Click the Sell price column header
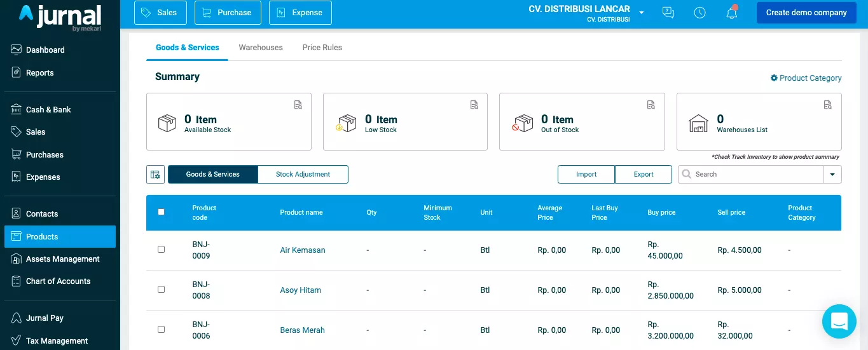Screen dimensions: 868x350 (731, 213)
